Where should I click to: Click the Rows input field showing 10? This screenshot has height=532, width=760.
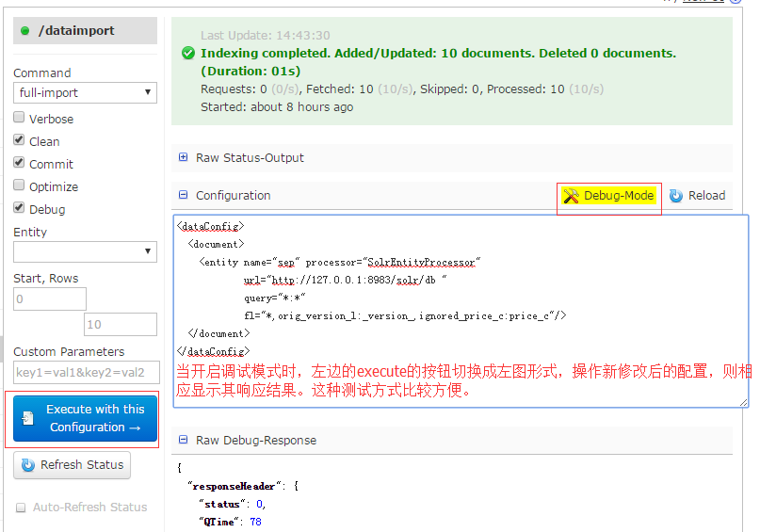[x=121, y=324]
